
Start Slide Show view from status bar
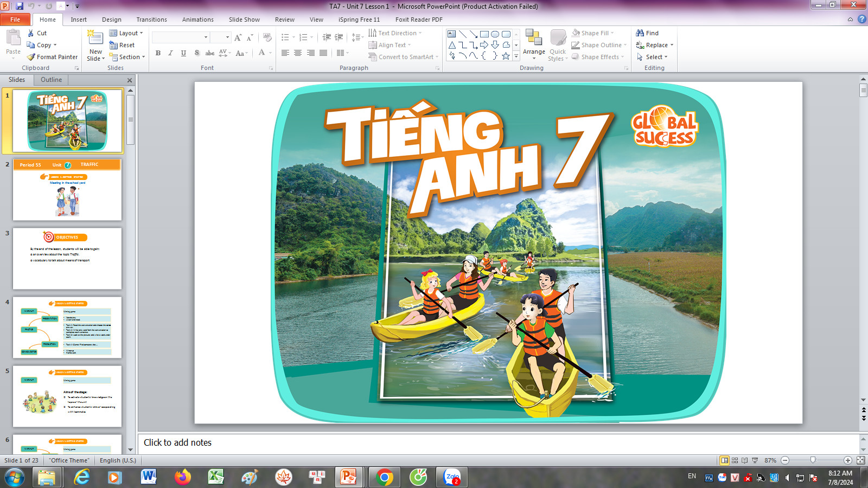(x=755, y=460)
